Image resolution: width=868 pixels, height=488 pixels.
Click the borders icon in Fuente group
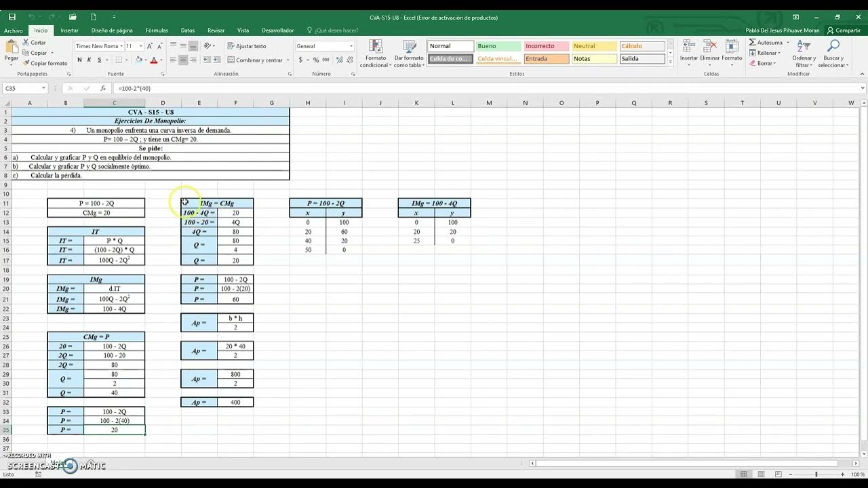click(118, 60)
